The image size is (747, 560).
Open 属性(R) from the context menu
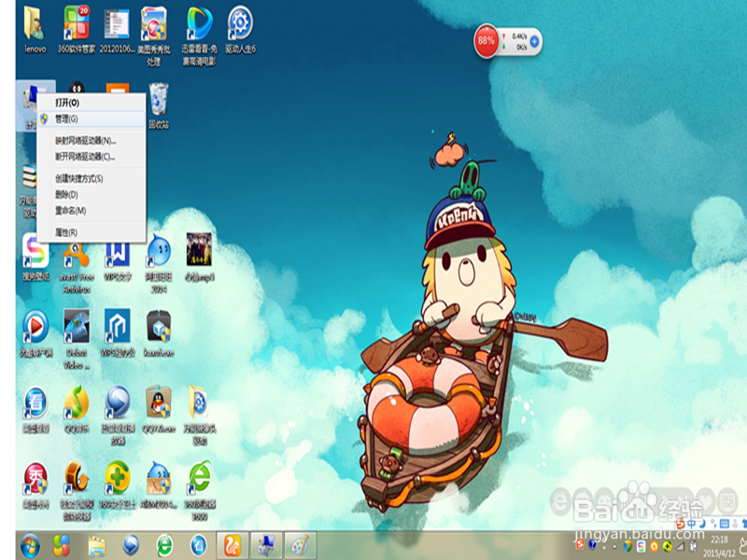click(x=91, y=232)
